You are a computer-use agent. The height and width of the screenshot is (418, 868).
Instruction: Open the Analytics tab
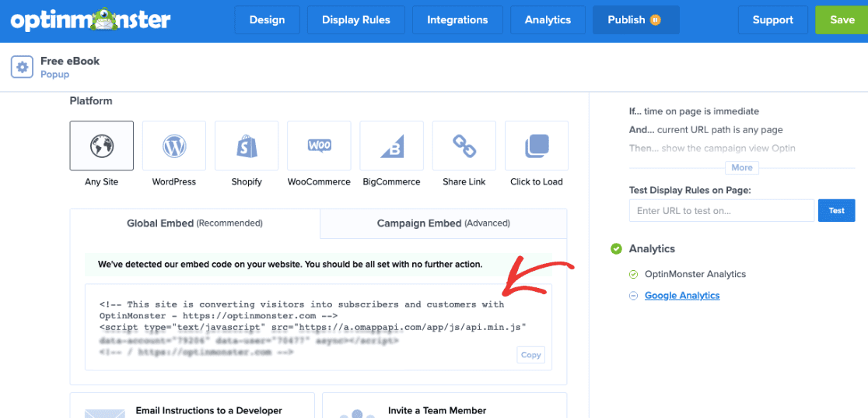pyautogui.click(x=548, y=20)
